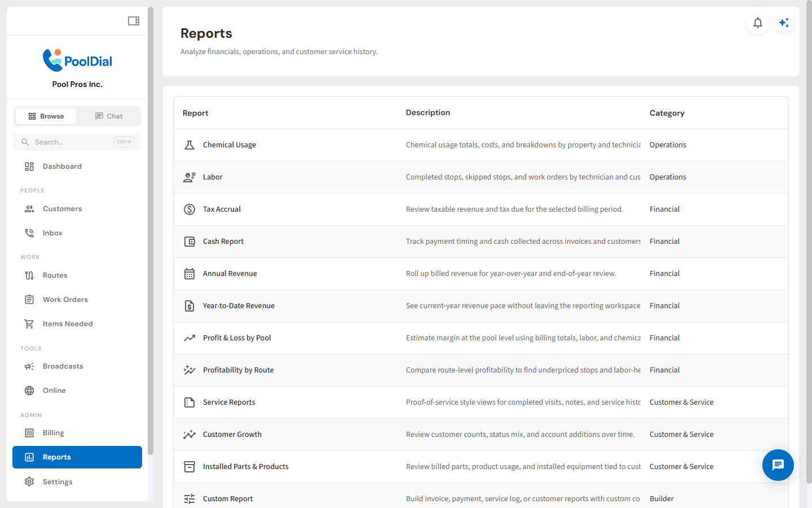Click the Dashboard icon in sidebar
Image resolution: width=812 pixels, height=508 pixels.
pos(29,167)
